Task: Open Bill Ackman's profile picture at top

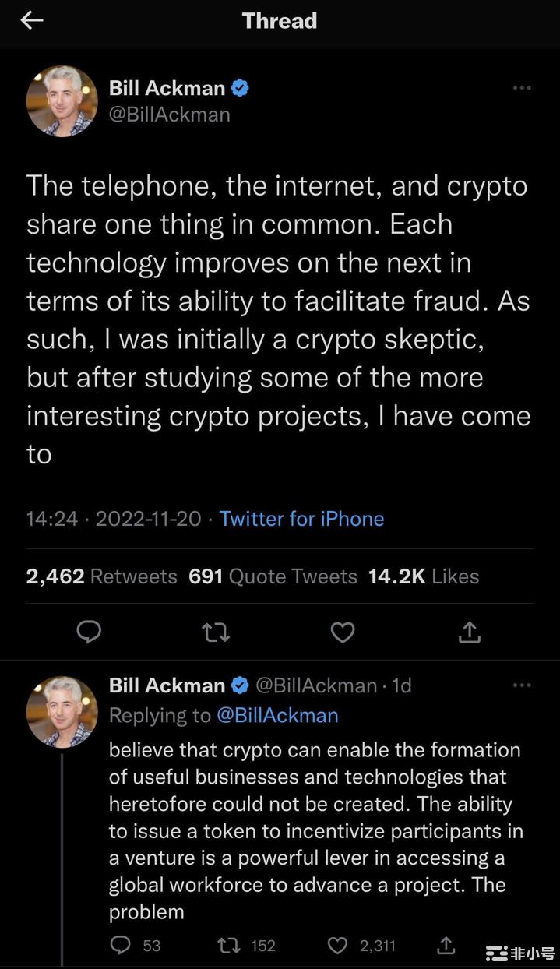Action: pyautogui.click(x=62, y=101)
